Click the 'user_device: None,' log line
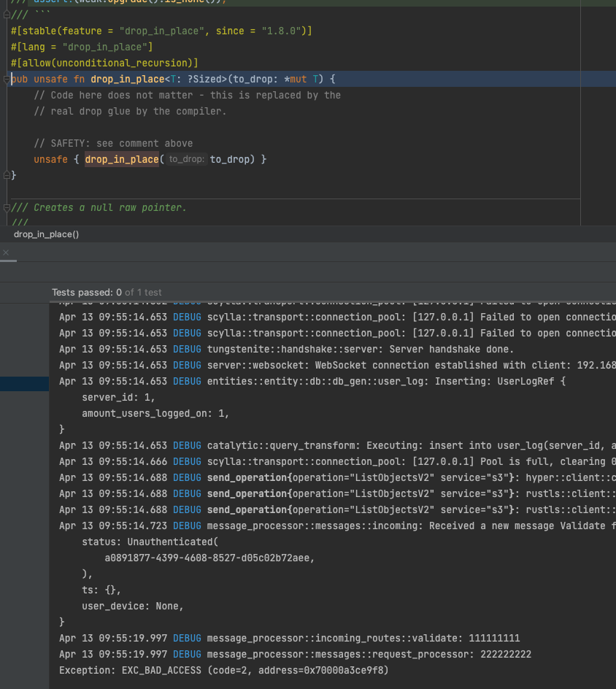616x689 pixels. coord(133,606)
